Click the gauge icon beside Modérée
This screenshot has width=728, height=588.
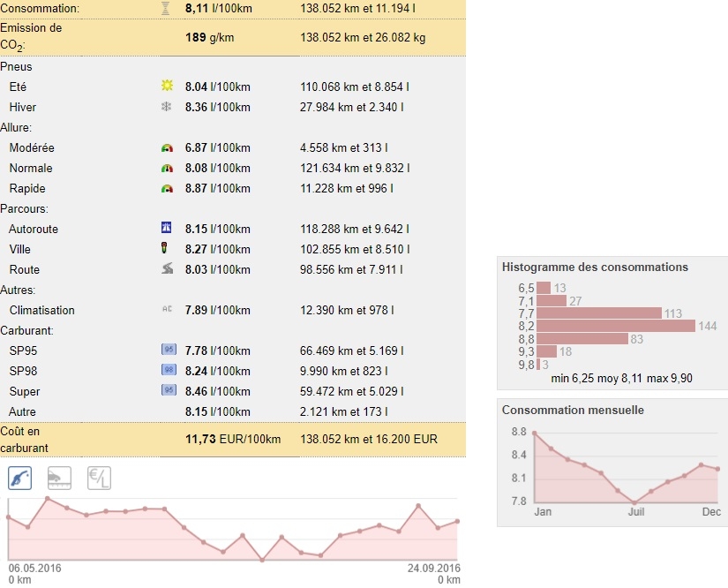pyautogui.click(x=167, y=147)
